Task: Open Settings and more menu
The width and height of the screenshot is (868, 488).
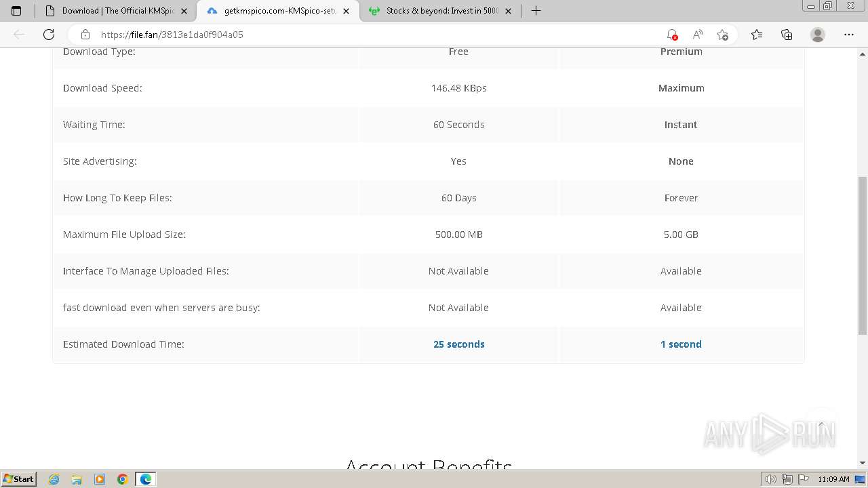Action: click(849, 35)
